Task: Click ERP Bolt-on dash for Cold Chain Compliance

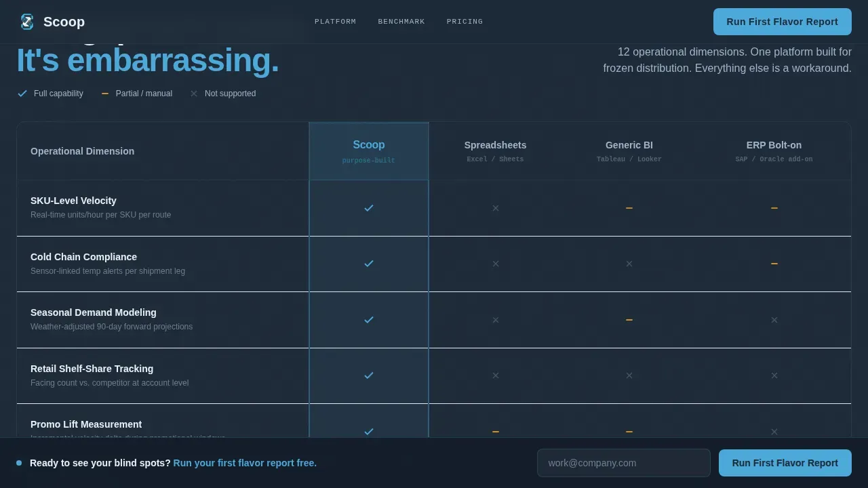Action: coord(774,264)
